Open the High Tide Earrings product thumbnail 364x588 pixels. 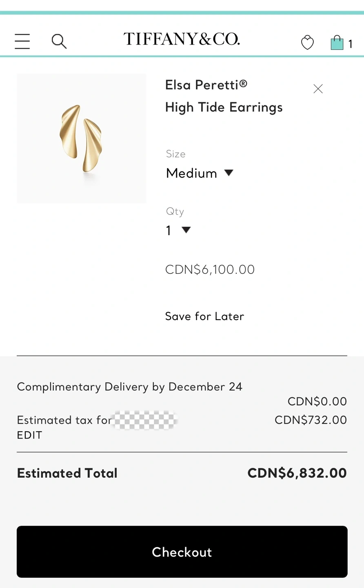82,138
